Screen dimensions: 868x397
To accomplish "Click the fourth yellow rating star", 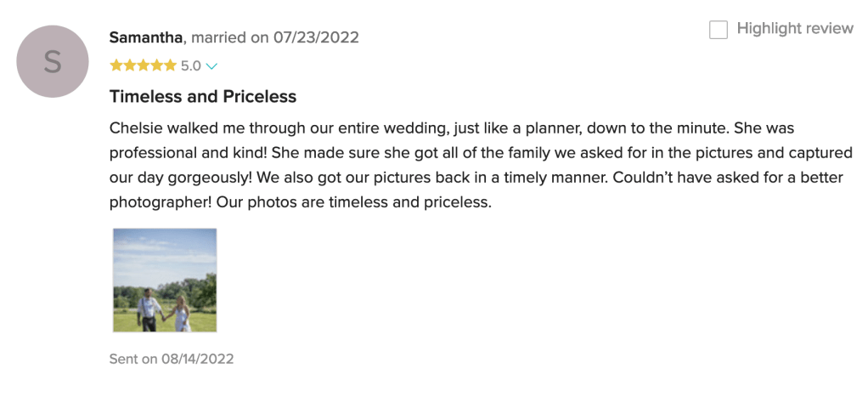I will point(156,65).
